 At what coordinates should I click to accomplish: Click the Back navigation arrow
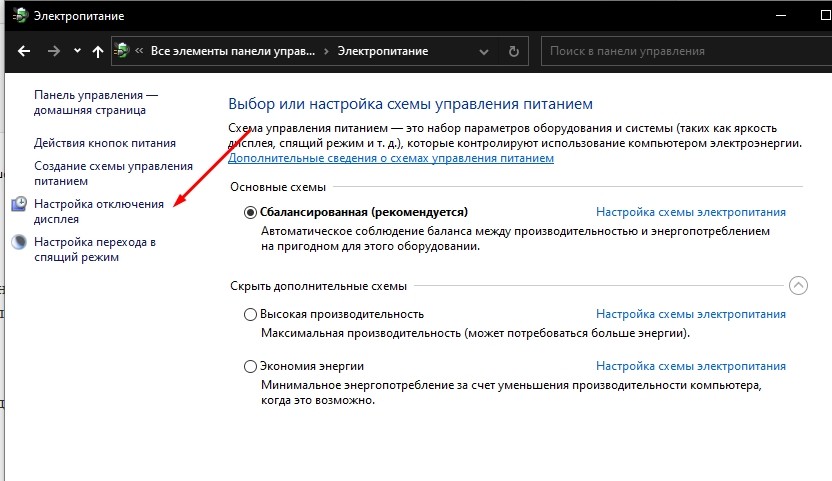pos(24,51)
